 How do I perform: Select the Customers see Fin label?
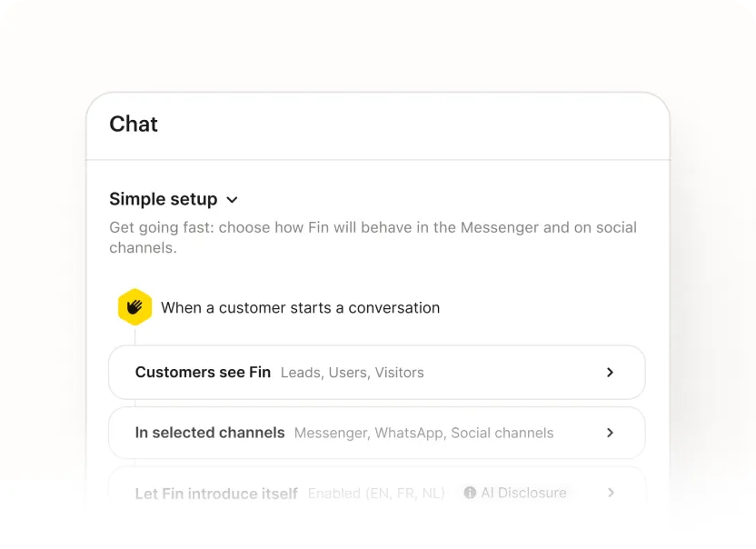[x=203, y=373]
